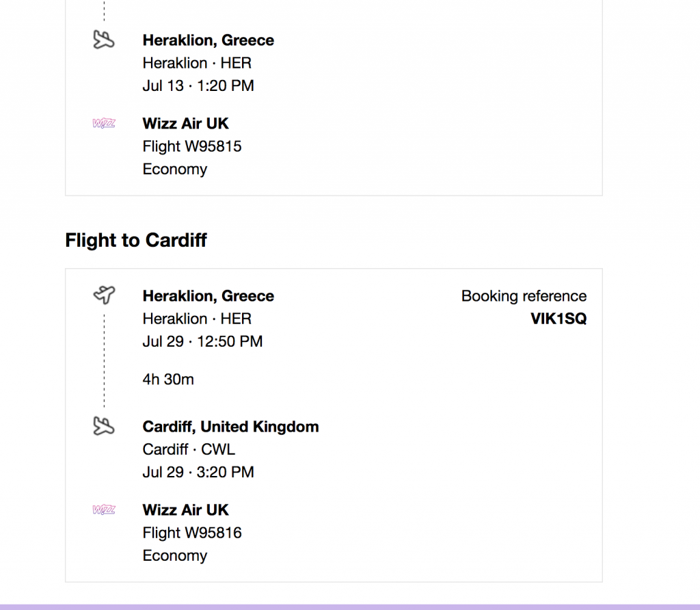Click the Wizz Air logo beside Flight W95815

pos(104,124)
